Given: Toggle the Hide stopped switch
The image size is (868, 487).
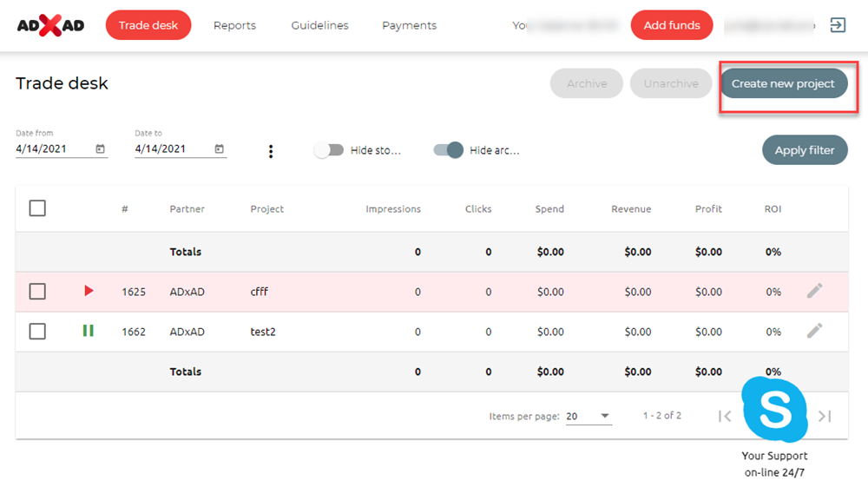Looking at the screenshot, I should 329,150.
